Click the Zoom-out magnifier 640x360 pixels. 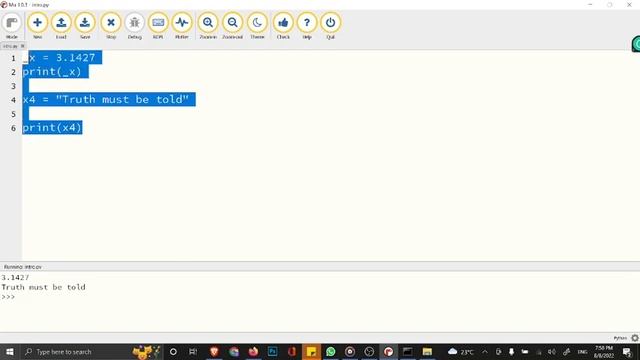(x=232, y=26)
